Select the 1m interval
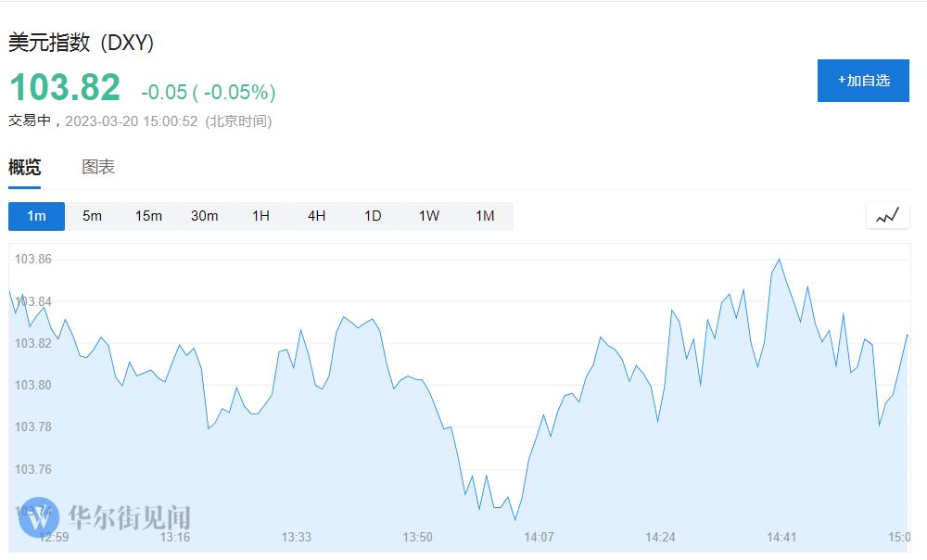This screenshot has height=560, width=927. pyautogui.click(x=36, y=216)
